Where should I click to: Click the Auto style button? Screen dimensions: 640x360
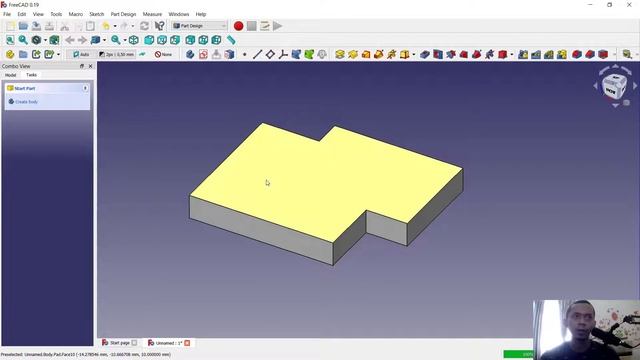tap(81, 54)
